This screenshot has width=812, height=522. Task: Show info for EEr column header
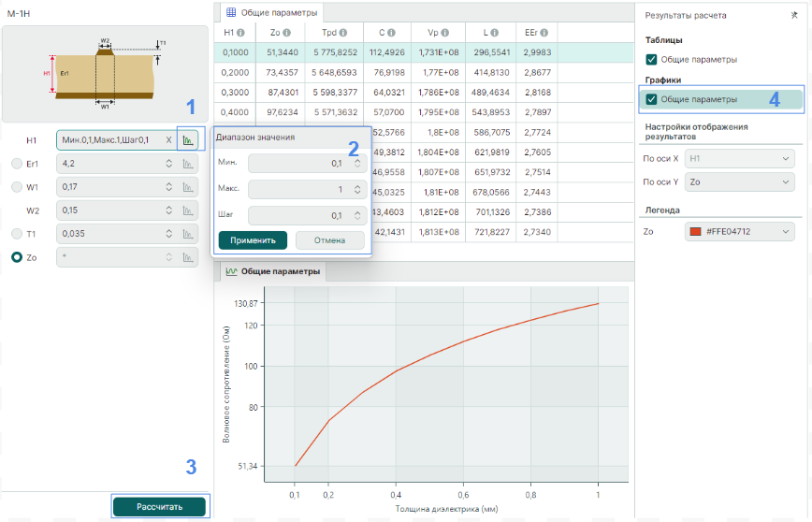coord(544,33)
